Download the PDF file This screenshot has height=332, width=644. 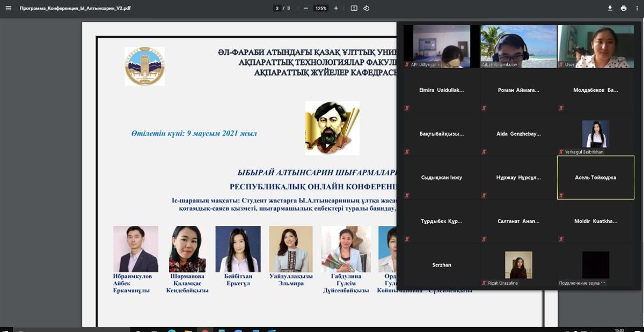[610, 8]
